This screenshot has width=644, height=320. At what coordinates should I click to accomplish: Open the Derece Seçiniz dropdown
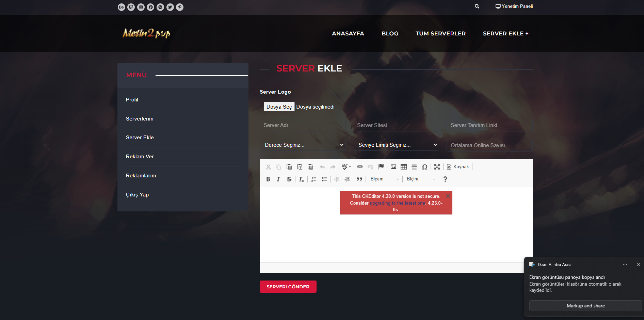303,145
